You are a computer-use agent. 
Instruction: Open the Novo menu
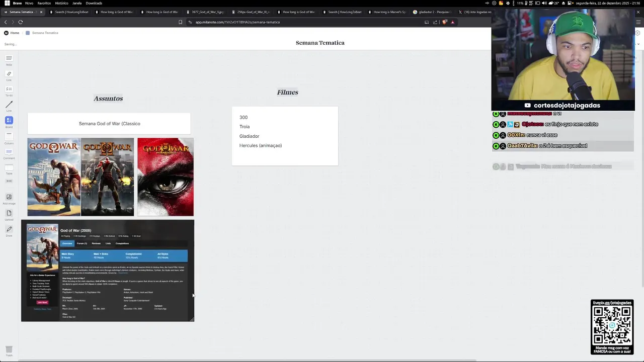point(29,3)
